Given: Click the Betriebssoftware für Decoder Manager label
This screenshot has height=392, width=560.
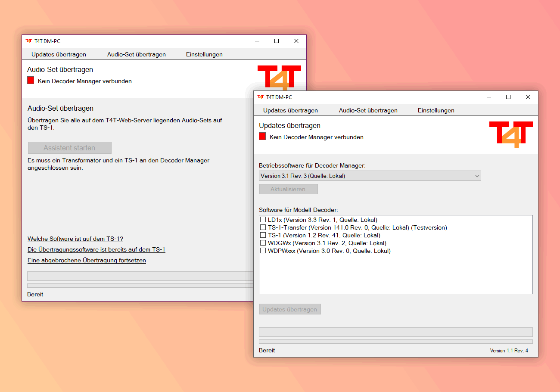Looking at the screenshot, I should point(312,165).
